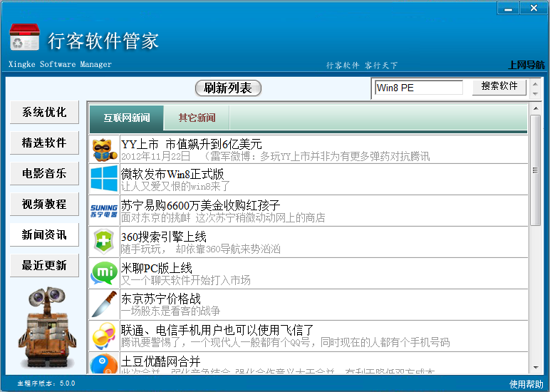550x392 pixels.
Task: Click the knife icon for 东京苏宁价格战
Action: click(104, 304)
